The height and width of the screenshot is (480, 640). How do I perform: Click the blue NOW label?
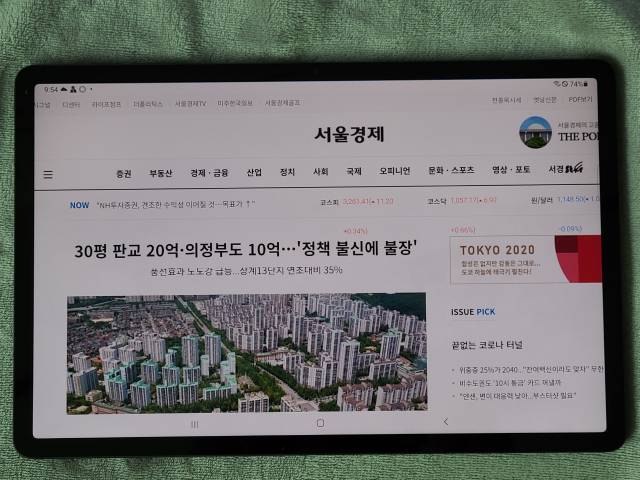79,205
